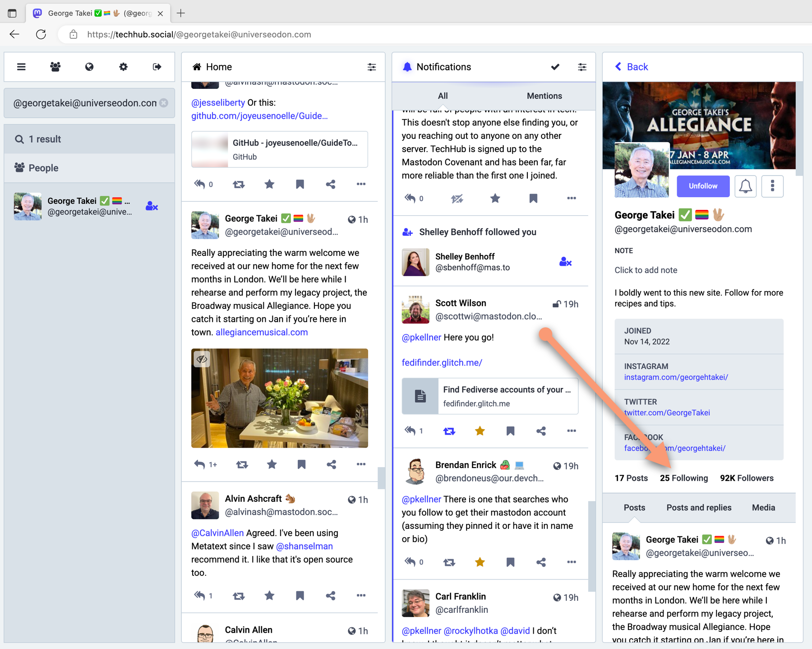Bookmark George Takei's Allegiance post in Home
This screenshot has width=812, height=649.
point(302,464)
